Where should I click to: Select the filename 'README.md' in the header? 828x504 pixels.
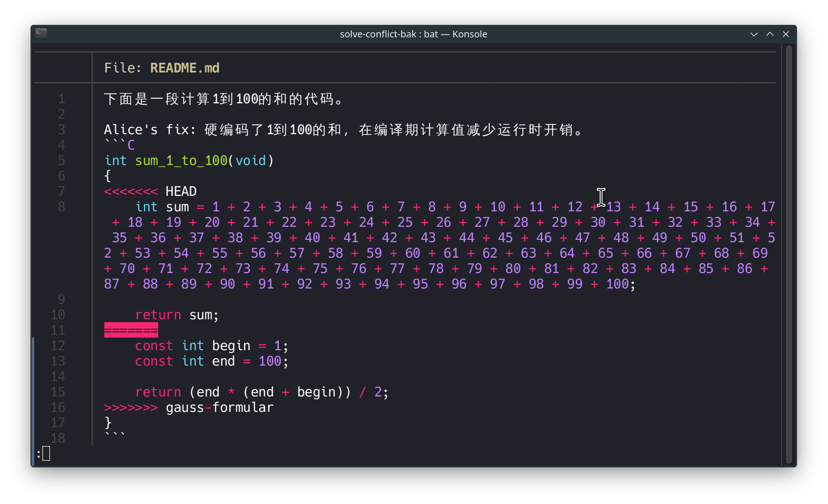click(184, 68)
